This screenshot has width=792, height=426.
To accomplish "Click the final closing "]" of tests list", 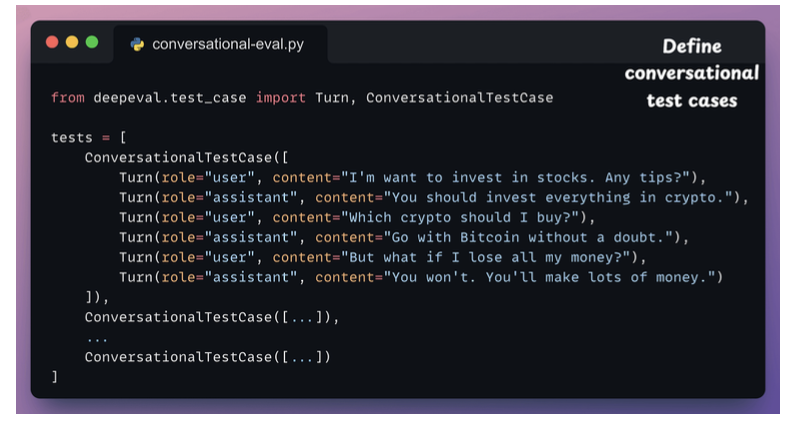I will click(x=55, y=376).
